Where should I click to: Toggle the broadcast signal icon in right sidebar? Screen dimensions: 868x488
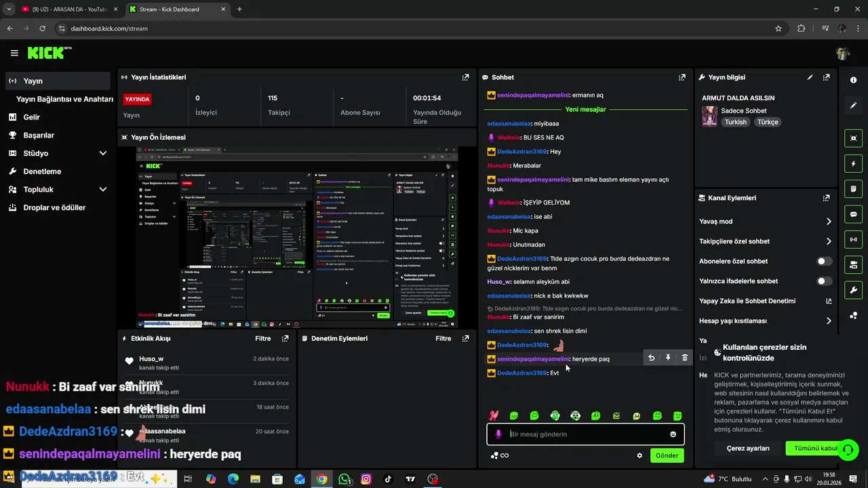tap(853, 239)
